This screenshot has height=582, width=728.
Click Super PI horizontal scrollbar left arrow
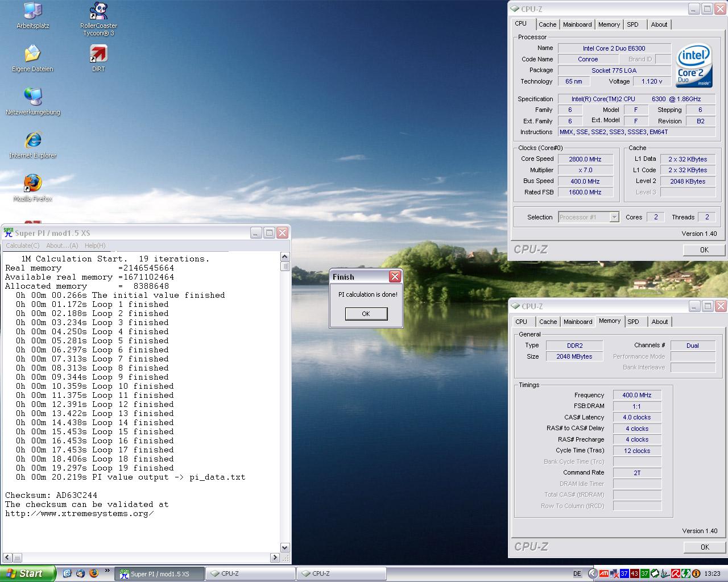tap(7, 558)
